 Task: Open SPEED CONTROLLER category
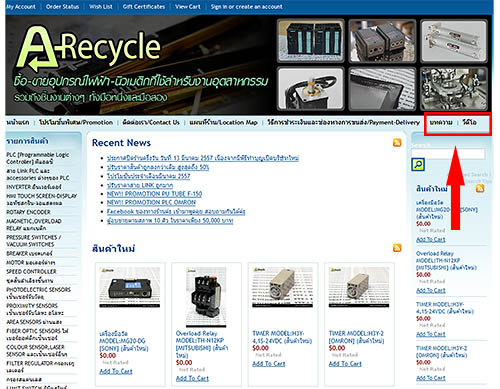coord(31,272)
